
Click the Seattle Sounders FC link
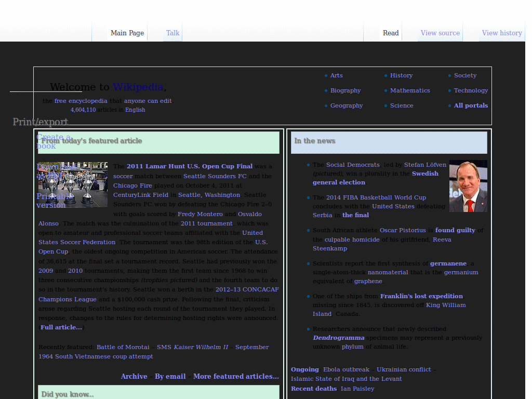coord(215,176)
